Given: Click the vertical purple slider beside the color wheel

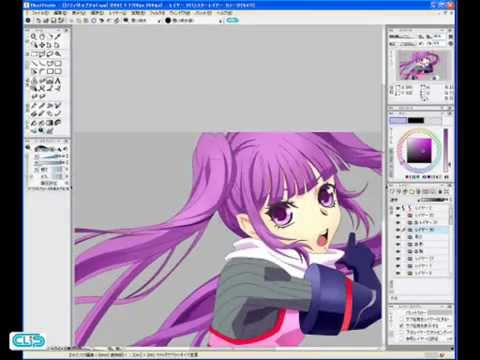Looking at the screenshot, I should coord(446,149).
